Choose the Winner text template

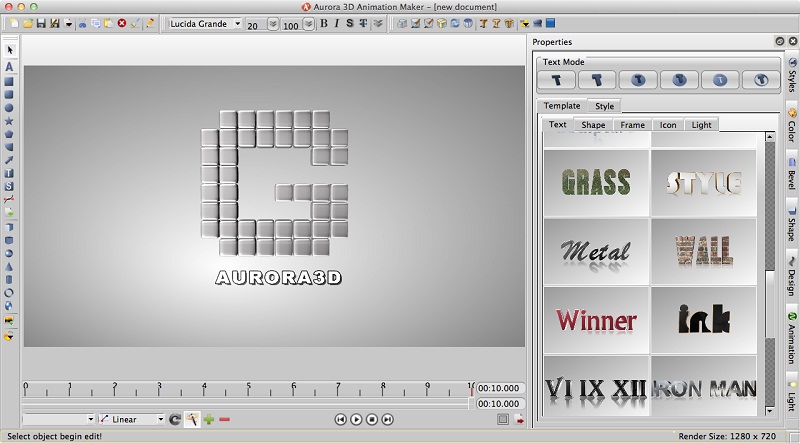click(x=596, y=320)
